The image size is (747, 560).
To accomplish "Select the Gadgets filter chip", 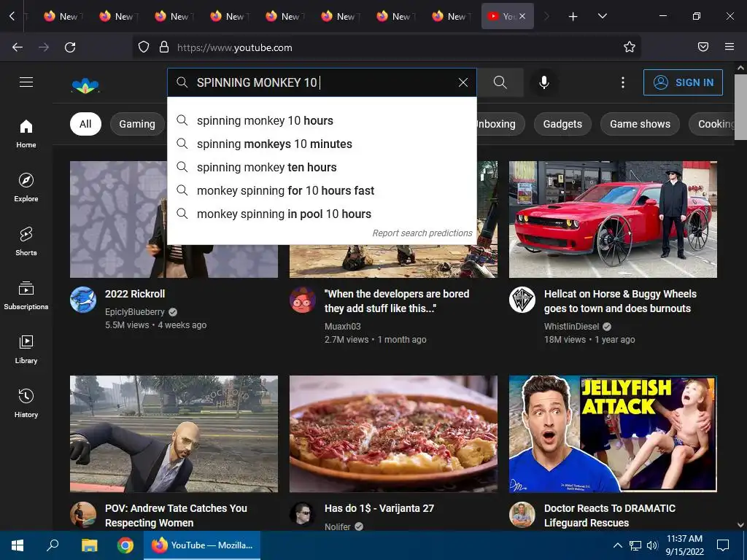I will pyautogui.click(x=562, y=124).
